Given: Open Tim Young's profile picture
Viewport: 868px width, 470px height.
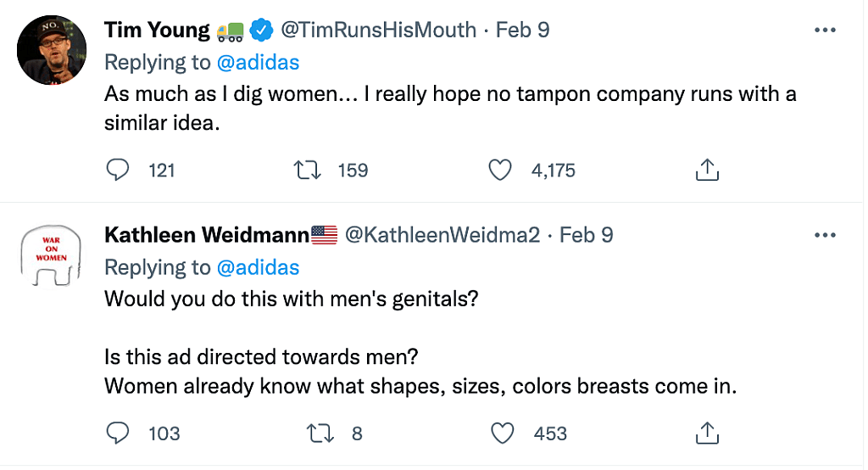Looking at the screenshot, I should (x=52, y=49).
